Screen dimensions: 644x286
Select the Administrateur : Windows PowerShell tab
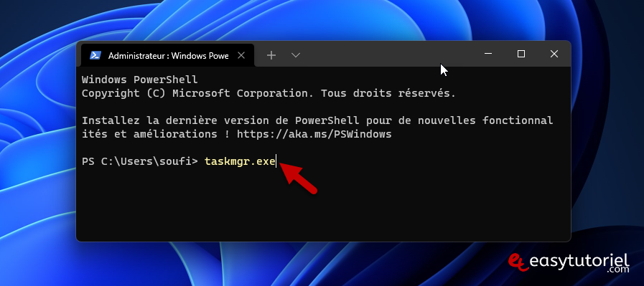click(x=167, y=55)
